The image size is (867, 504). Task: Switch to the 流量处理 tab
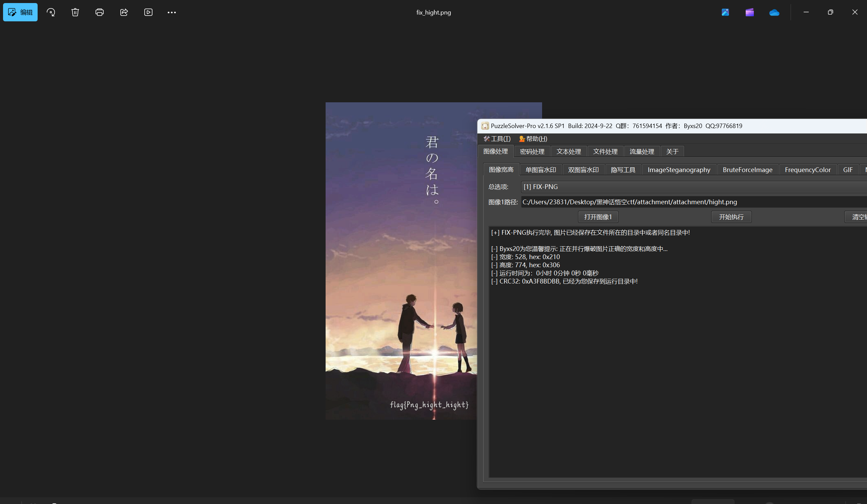click(x=642, y=151)
